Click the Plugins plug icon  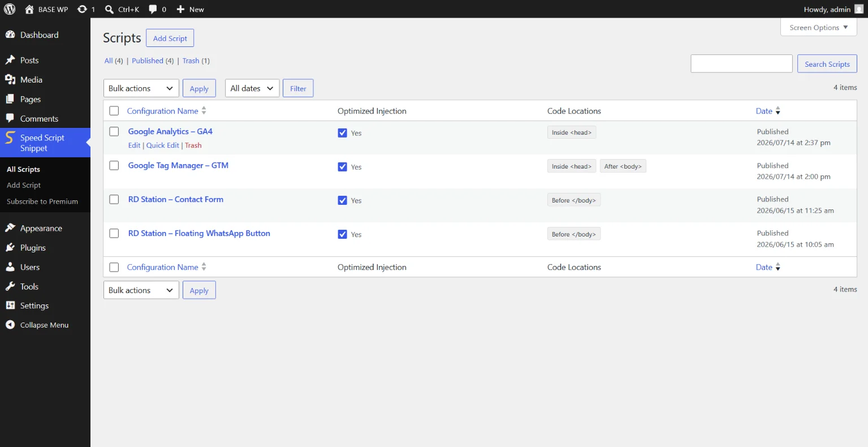[10, 247]
